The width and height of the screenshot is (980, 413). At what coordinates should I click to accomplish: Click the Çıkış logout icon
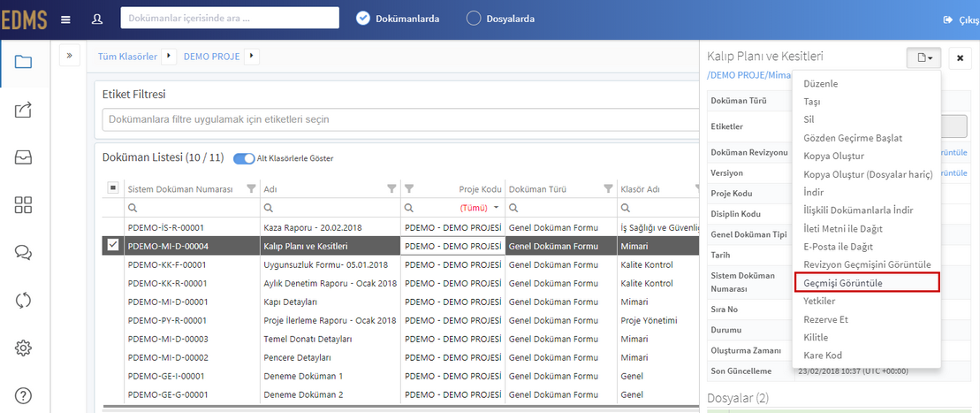(948, 20)
